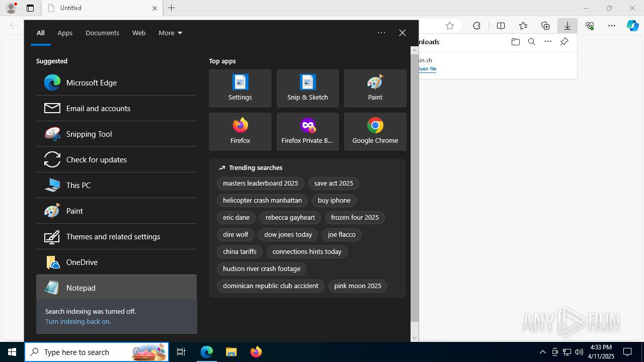Search connections hints today
Image resolution: width=644 pixels, height=362 pixels.
coord(307,252)
